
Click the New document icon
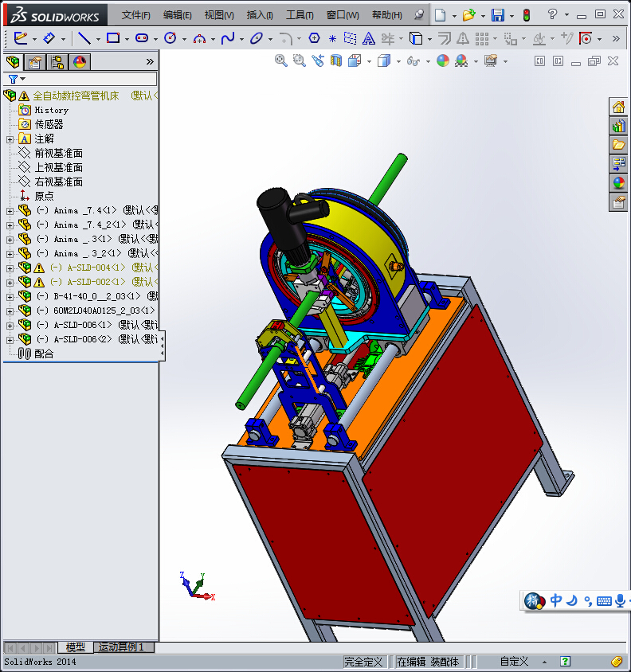(x=440, y=15)
